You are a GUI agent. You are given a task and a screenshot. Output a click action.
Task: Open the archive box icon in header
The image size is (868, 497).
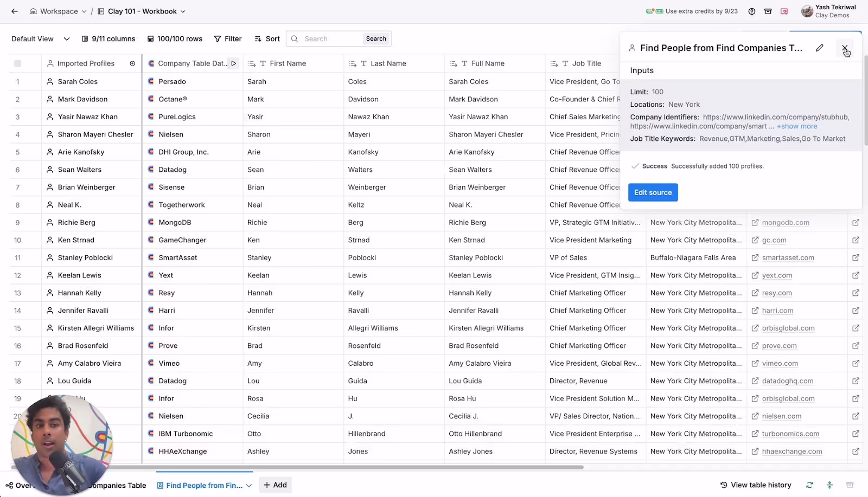[x=768, y=11]
